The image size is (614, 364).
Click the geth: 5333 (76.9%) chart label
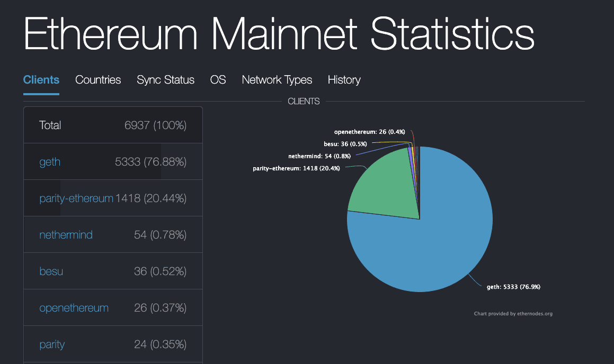[513, 286]
